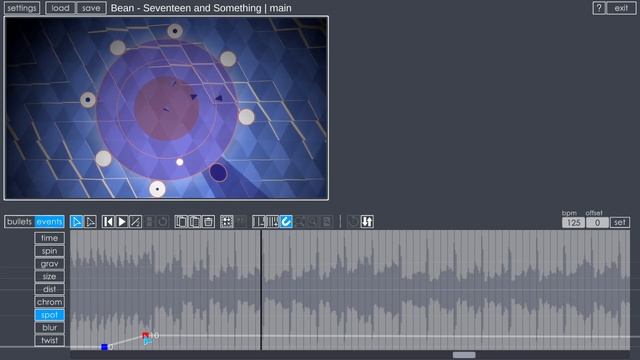The width and height of the screenshot is (640, 360).
Task: Select the arrow selection tool
Action: point(76,222)
